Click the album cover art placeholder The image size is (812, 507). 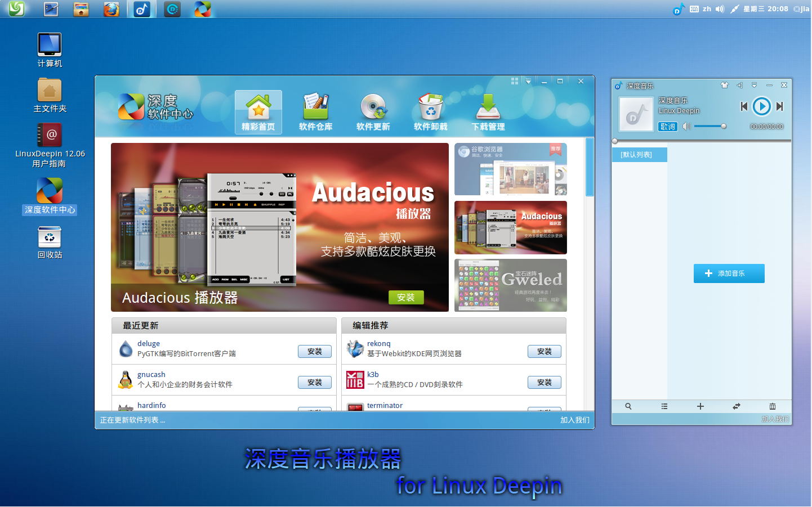[x=636, y=114]
